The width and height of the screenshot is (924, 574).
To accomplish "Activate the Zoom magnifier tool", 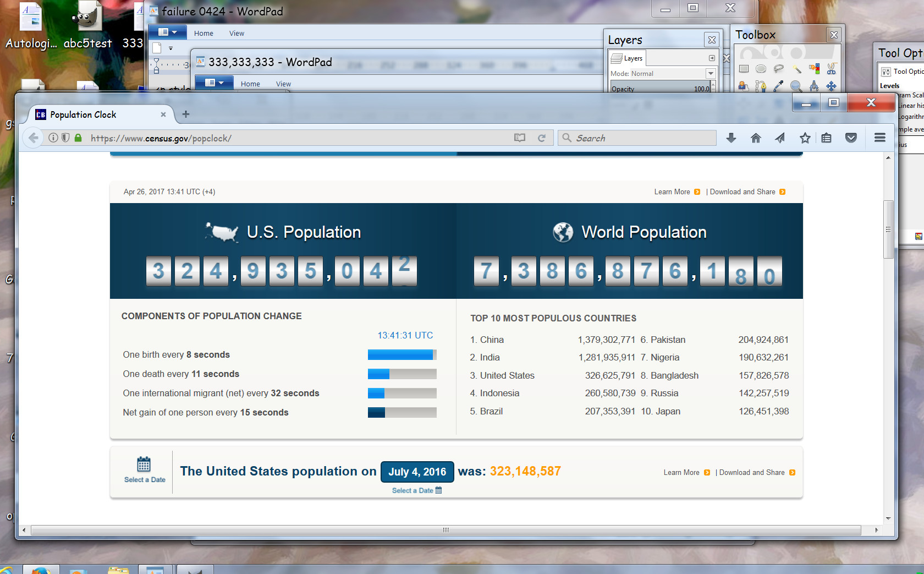I will pyautogui.click(x=796, y=86).
